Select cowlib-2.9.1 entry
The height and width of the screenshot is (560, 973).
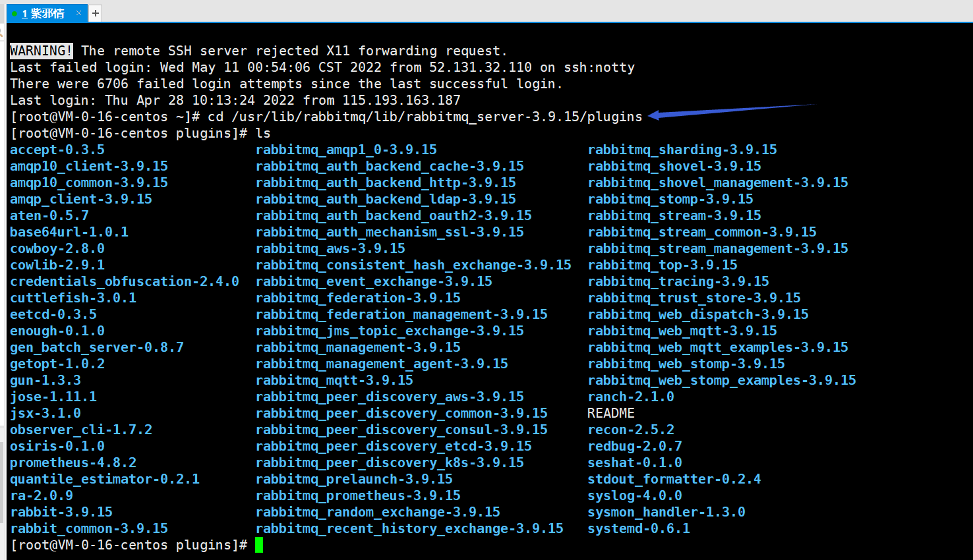[57, 265]
